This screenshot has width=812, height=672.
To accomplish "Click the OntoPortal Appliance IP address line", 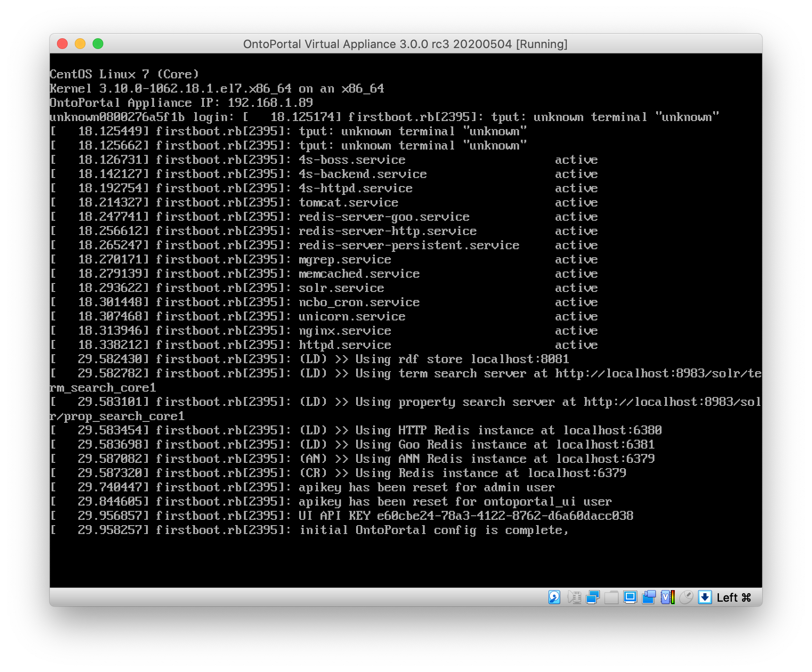I will tap(181, 103).
